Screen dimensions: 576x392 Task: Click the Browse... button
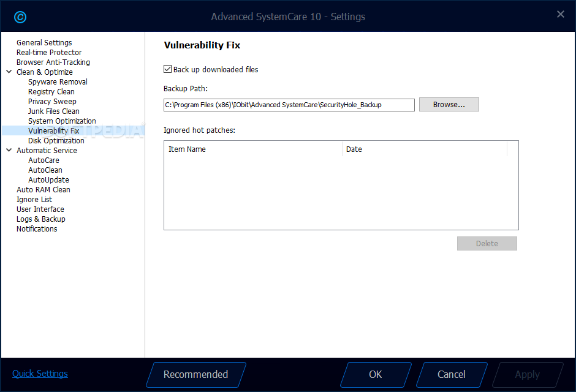tap(449, 105)
